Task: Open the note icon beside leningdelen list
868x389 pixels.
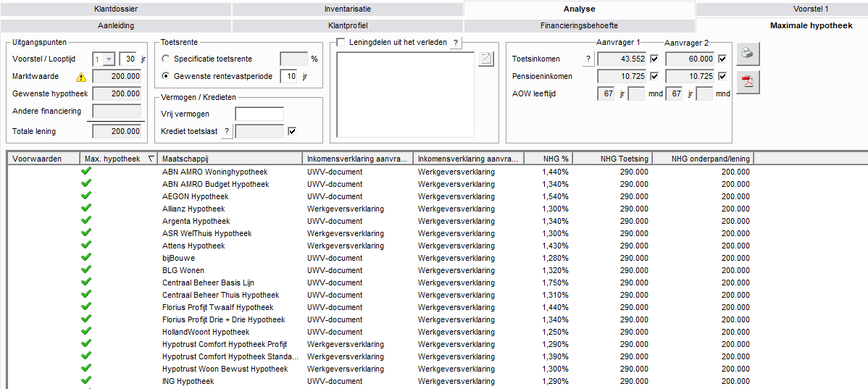Action: pos(485,59)
